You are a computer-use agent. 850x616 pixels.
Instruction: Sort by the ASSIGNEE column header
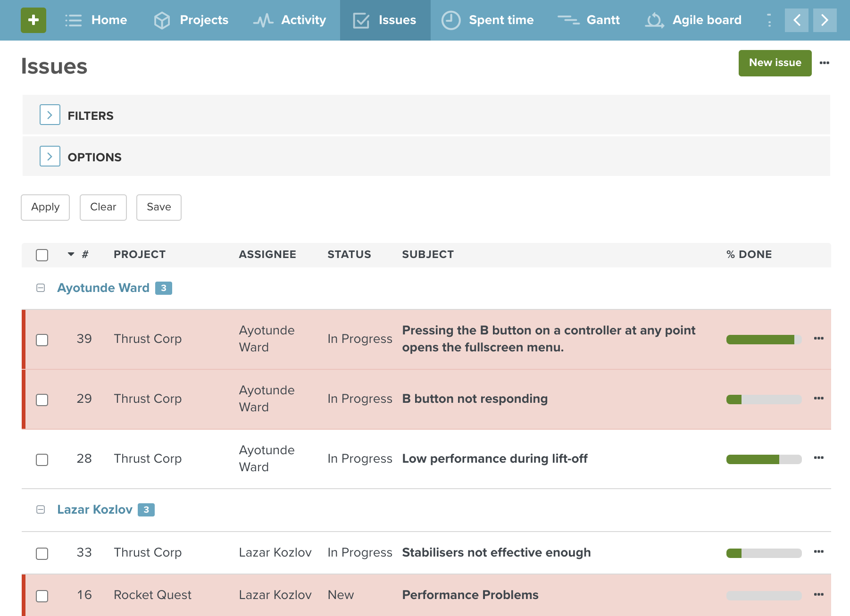tap(267, 255)
